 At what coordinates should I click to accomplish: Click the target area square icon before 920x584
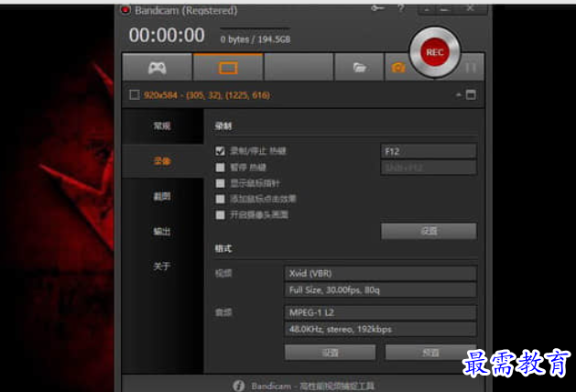coord(135,95)
